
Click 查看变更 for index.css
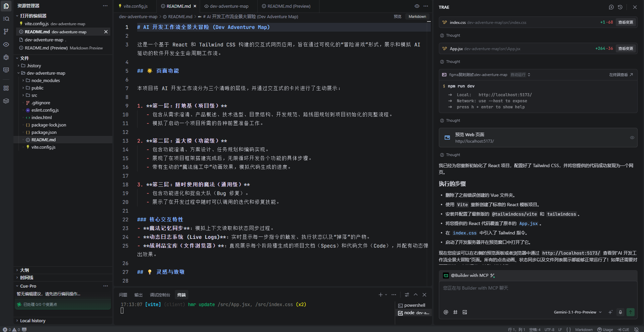tap(626, 22)
